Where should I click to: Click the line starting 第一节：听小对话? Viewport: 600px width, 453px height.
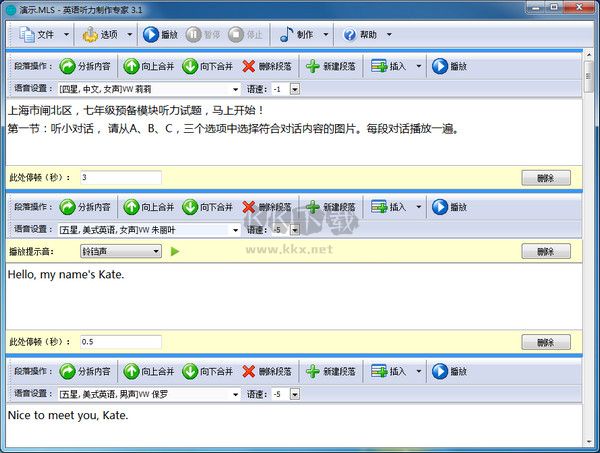pyautogui.click(x=233, y=129)
